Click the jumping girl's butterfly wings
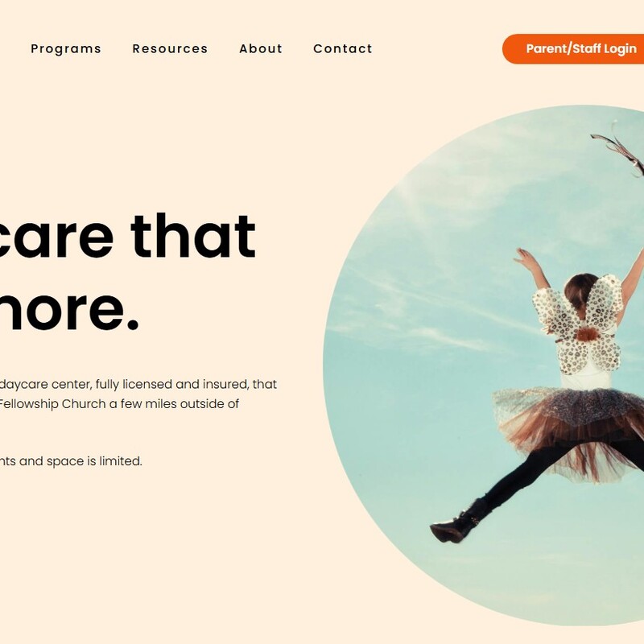The height and width of the screenshot is (644, 644). click(579, 324)
